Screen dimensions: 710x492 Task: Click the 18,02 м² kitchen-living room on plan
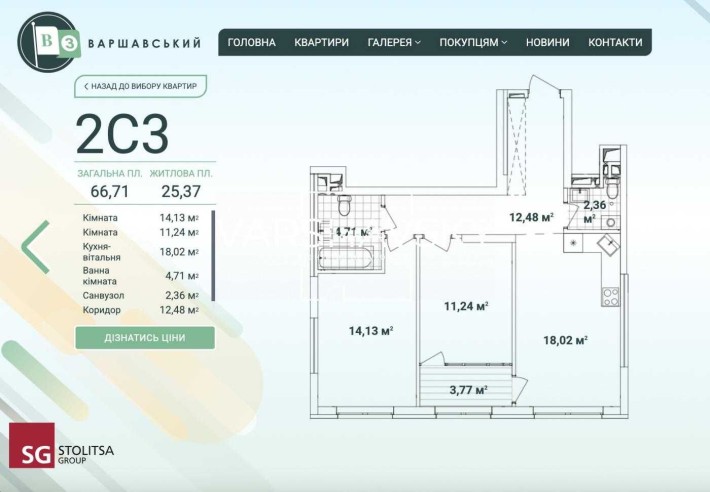pos(566,340)
